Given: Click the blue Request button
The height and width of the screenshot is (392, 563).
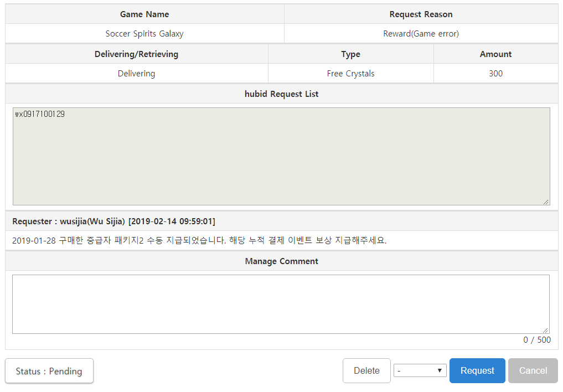Looking at the screenshot, I should 477,370.
